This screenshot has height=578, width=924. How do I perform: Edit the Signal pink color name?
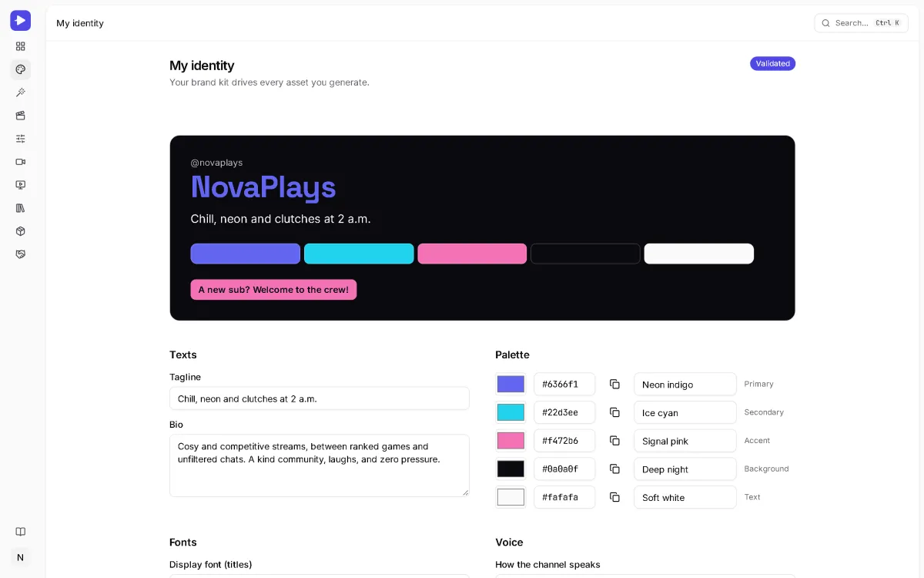[685, 441]
